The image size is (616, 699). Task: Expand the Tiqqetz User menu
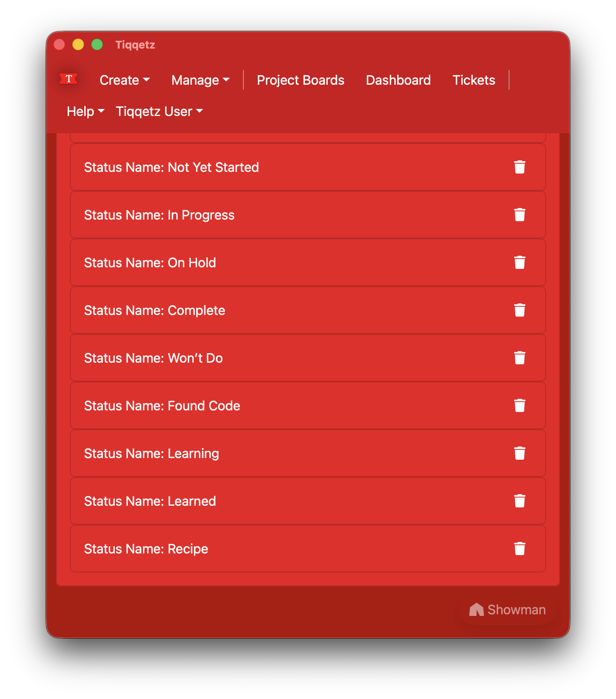[x=159, y=111]
